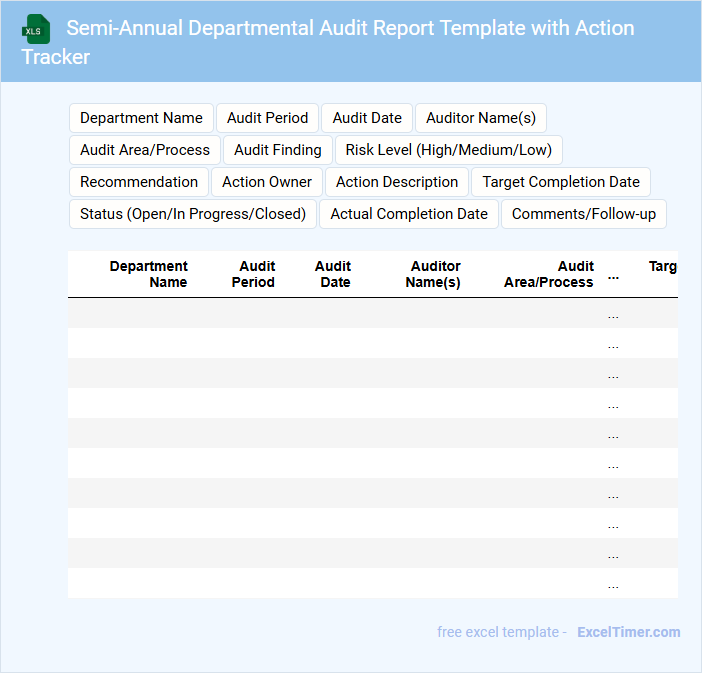702x673 pixels.
Task: Click the Audit Area/Process column header
Action: [549, 274]
